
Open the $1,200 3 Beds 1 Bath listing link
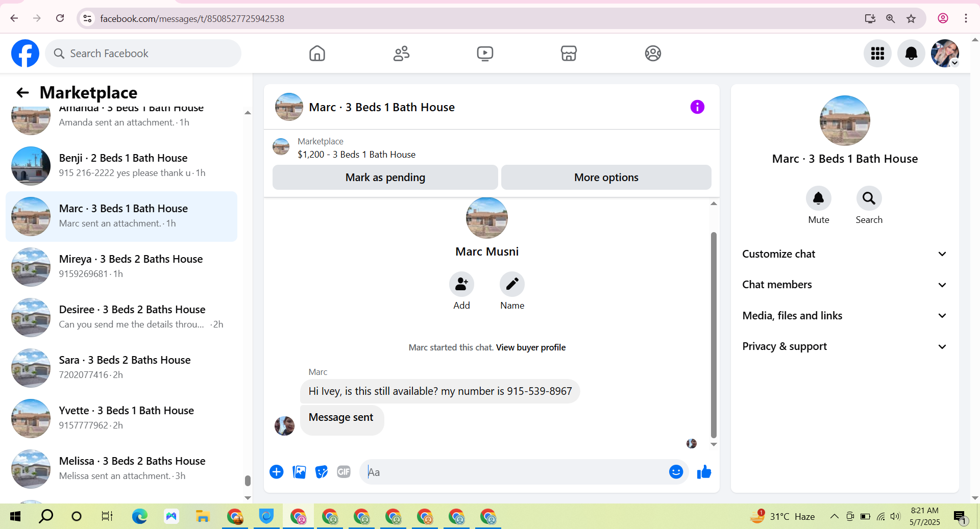pyautogui.click(x=356, y=154)
